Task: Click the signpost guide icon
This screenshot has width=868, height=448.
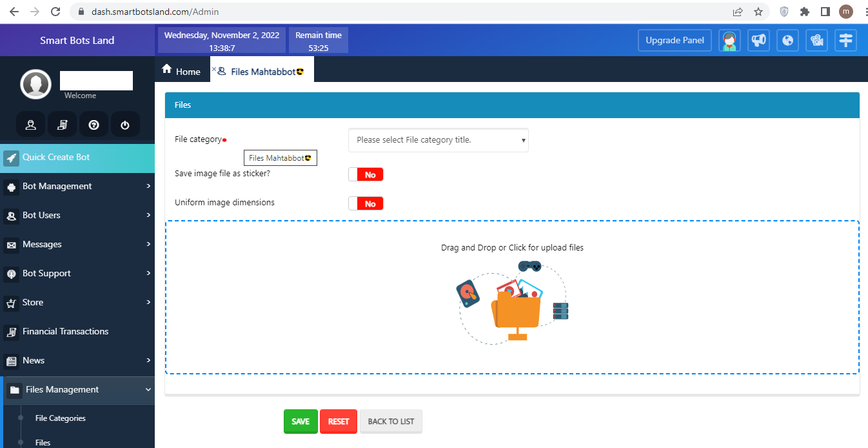Action: coord(846,40)
